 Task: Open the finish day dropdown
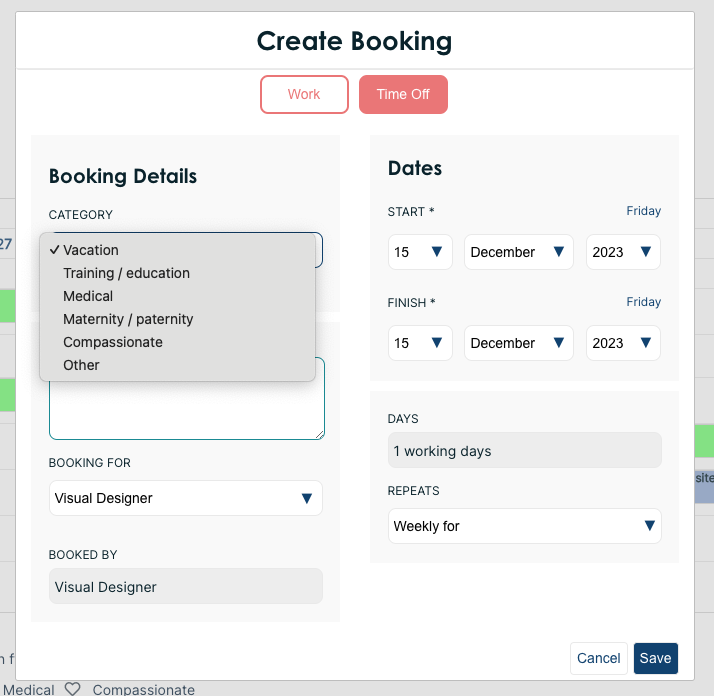coord(420,343)
